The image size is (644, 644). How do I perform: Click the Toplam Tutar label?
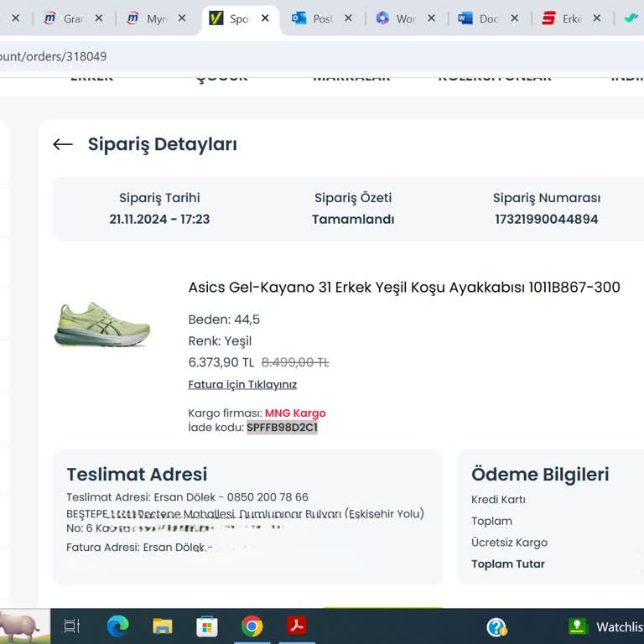pos(508,563)
